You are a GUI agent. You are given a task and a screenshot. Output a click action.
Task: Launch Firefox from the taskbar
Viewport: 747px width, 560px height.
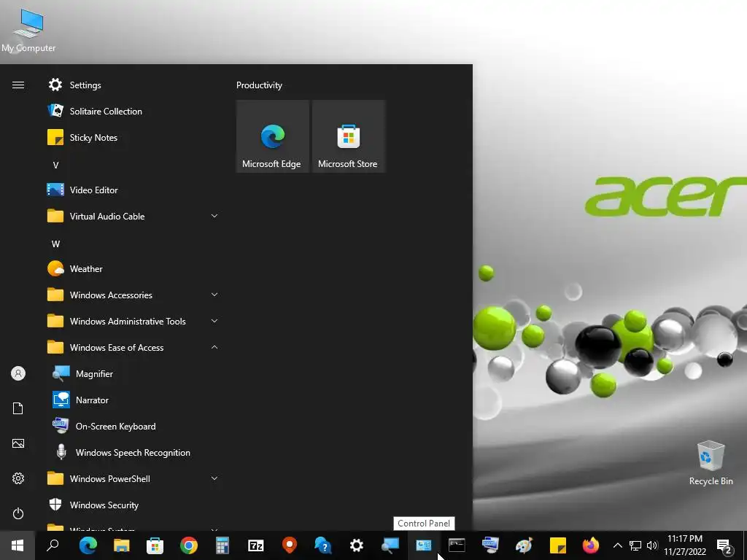[591, 545]
